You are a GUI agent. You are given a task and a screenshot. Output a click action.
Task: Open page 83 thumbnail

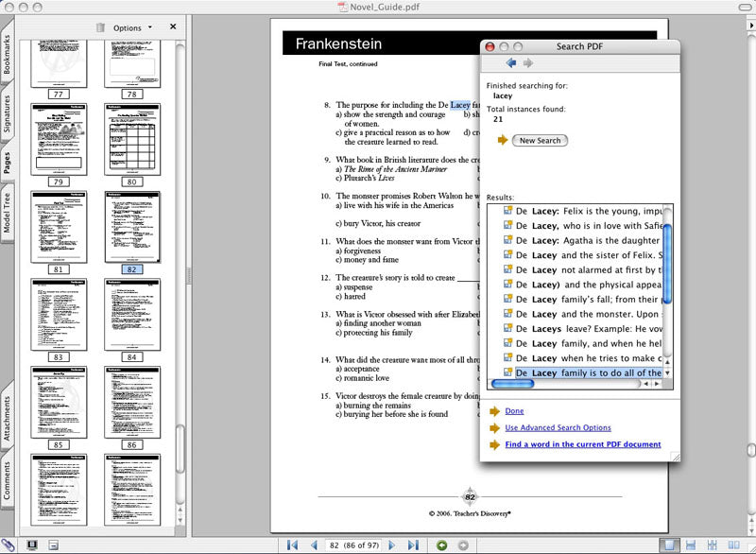tap(59, 312)
